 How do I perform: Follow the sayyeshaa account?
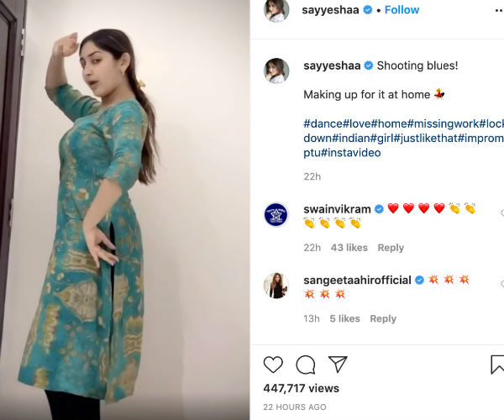tap(402, 10)
